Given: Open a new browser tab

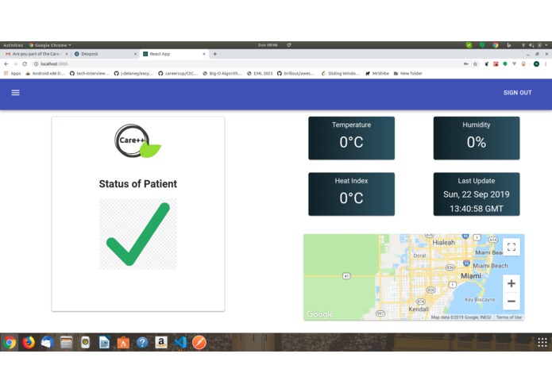Looking at the screenshot, I should click(214, 54).
